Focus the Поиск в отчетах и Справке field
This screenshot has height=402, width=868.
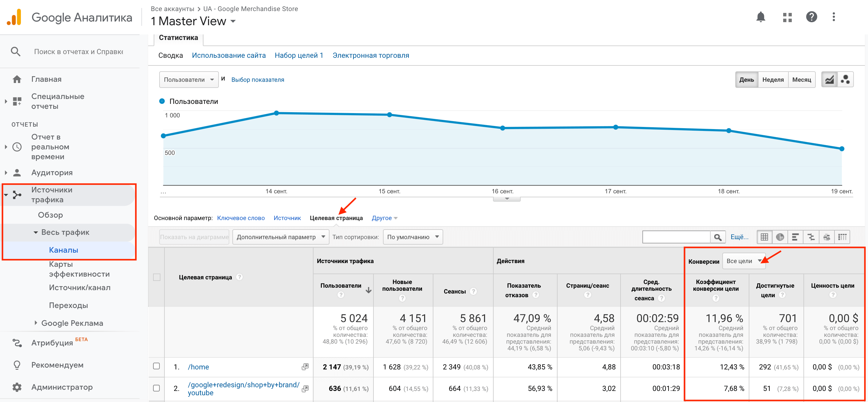point(78,52)
